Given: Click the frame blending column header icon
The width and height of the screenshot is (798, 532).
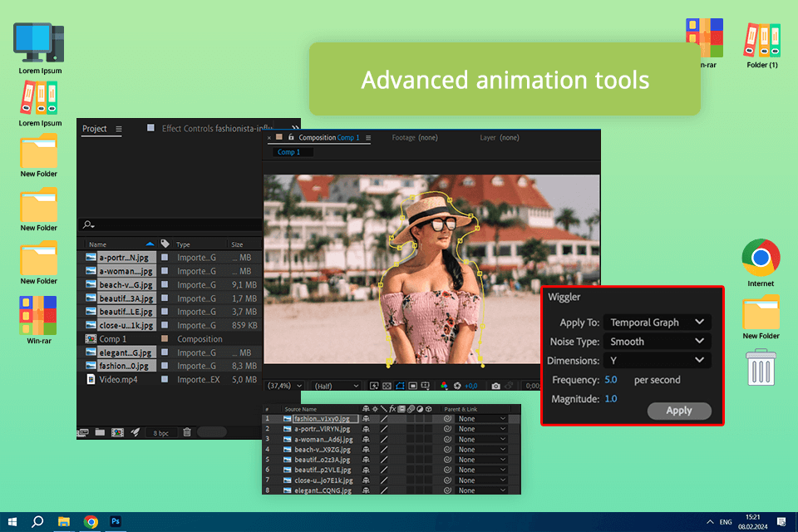Looking at the screenshot, I should pyautogui.click(x=401, y=409).
